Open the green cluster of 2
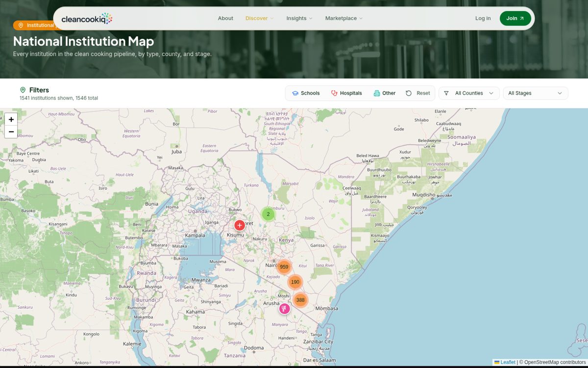The image size is (588, 368). click(x=268, y=214)
